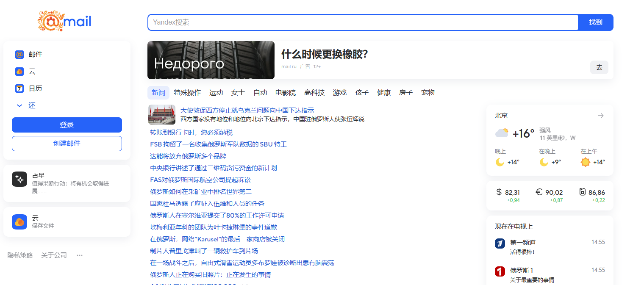Click the 现在在电视上 heading
Viewport: 644px width, 285px height.
click(514, 227)
